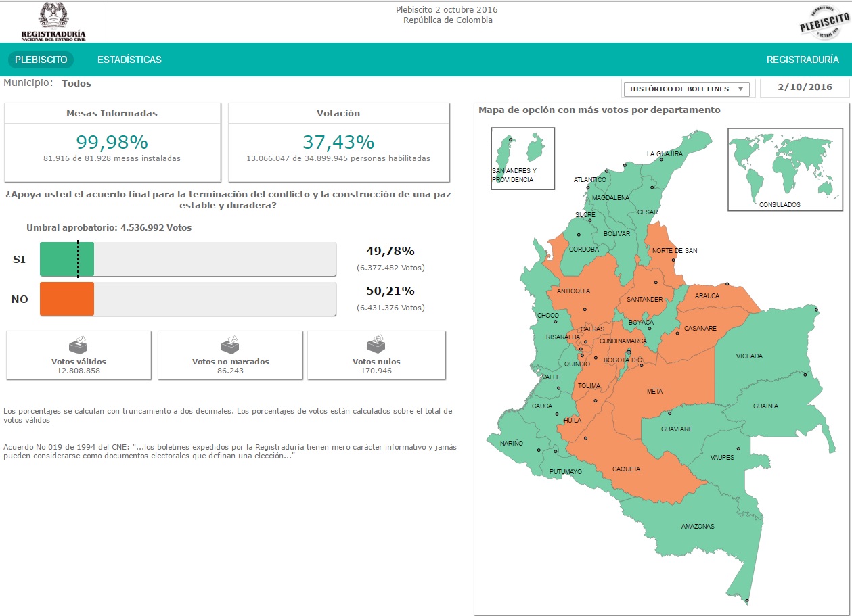Select Arauca department on the map
852x616 pixels.
pos(707,296)
